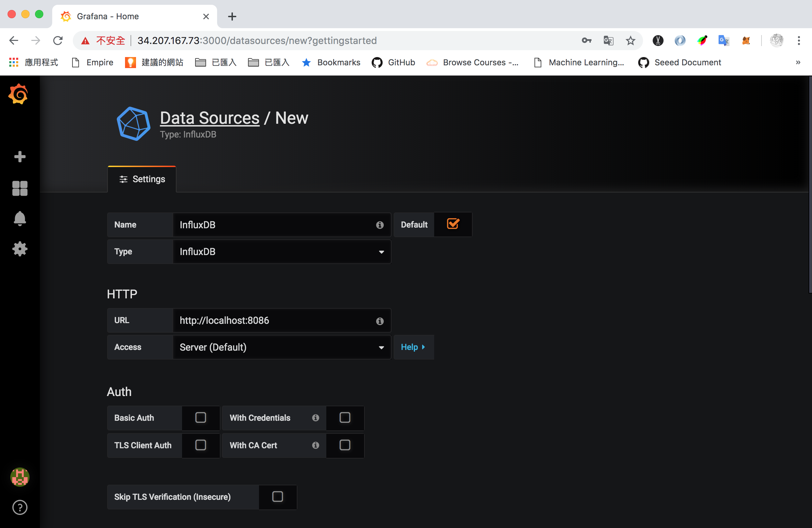This screenshot has width=812, height=528.
Task: Click the InfluxDB data source logo icon
Action: [134, 124]
